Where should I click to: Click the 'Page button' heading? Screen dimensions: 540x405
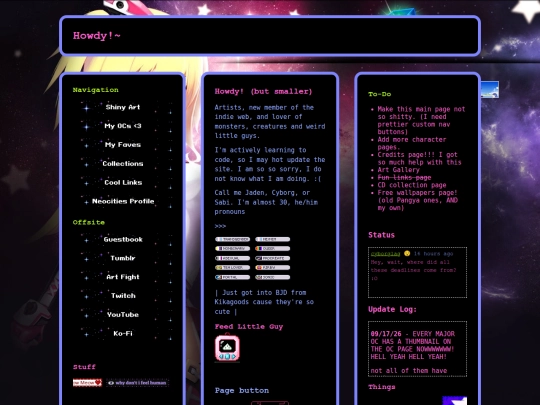click(x=242, y=391)
